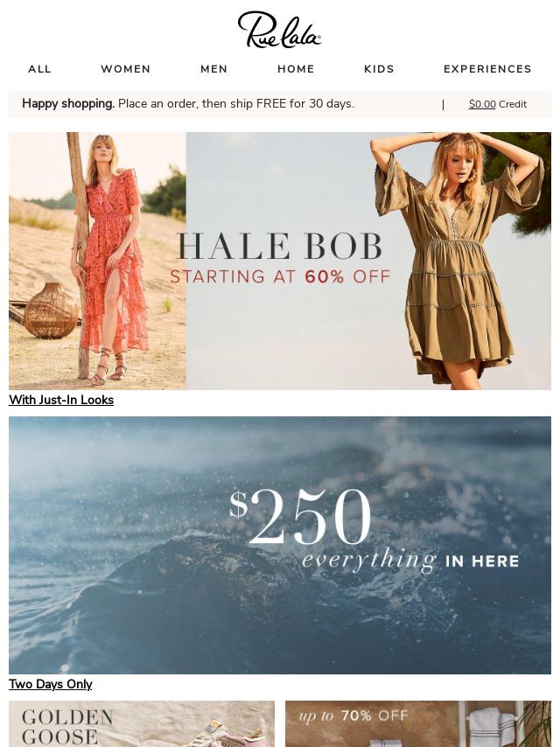Click the $0.00 Credit link
Image resolution: width=560 pixels, height=747 pixels.
coord(498,104)
